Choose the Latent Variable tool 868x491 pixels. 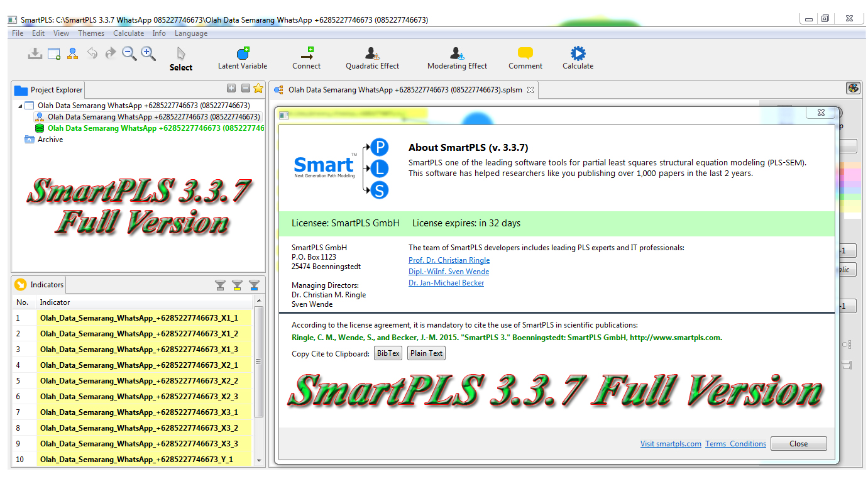point(243,58)
